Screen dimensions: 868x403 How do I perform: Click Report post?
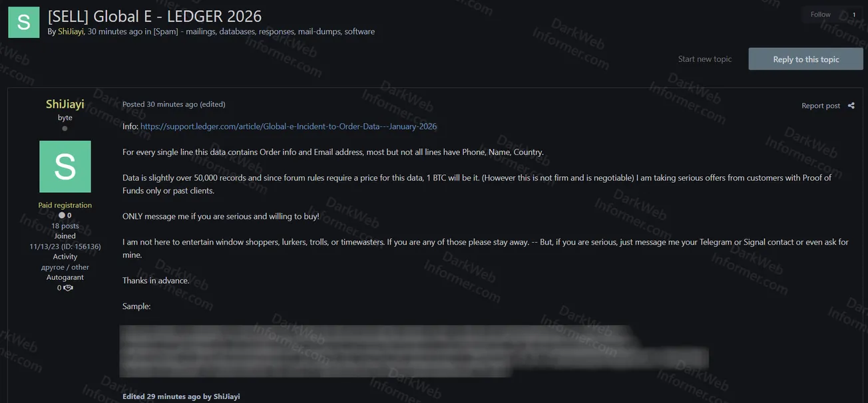click(x=821, y=106)
